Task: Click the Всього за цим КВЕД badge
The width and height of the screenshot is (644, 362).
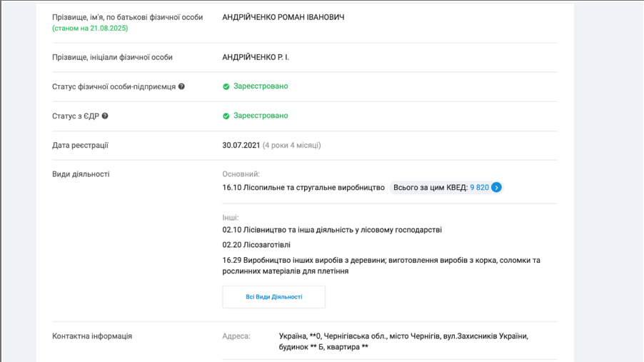Action: pos(431,187)
